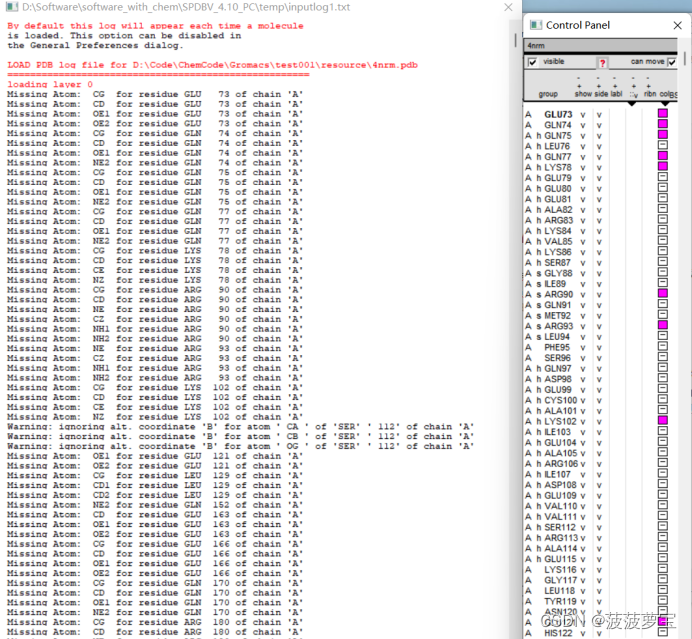Click the minus above the side column
692x639 pixels.
598,79
